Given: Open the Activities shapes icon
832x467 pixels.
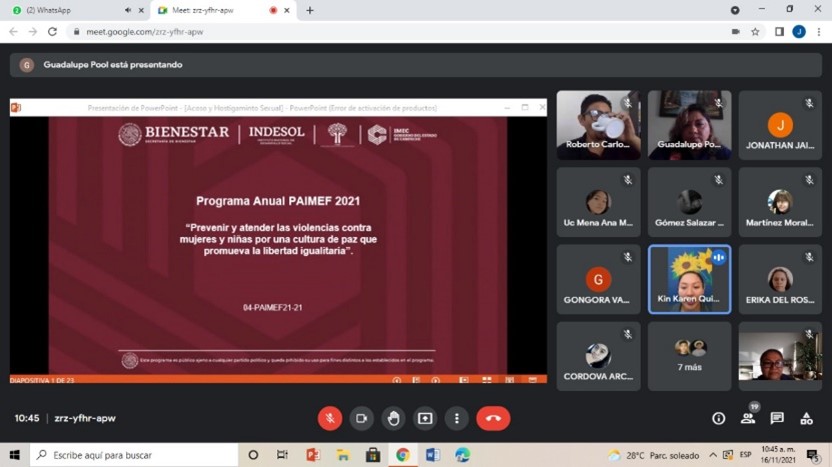Looking at the screenshot, I should click(807, 418).
